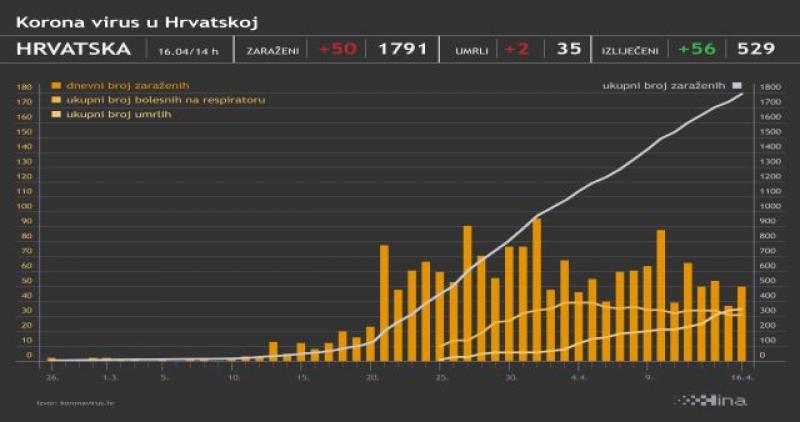Toggle the 'ukupni broj umrlih' legend marker
Screen dimensions: 800x422
point(55,115)
